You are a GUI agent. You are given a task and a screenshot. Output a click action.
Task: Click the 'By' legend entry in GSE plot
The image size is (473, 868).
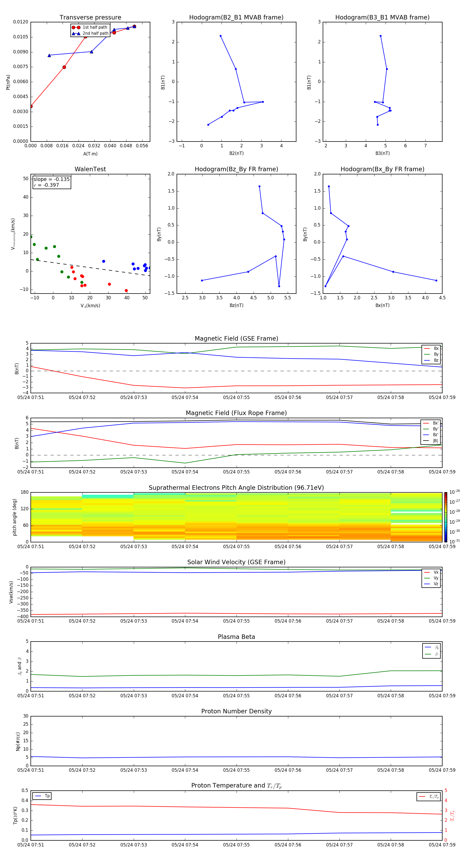(431, 355)
